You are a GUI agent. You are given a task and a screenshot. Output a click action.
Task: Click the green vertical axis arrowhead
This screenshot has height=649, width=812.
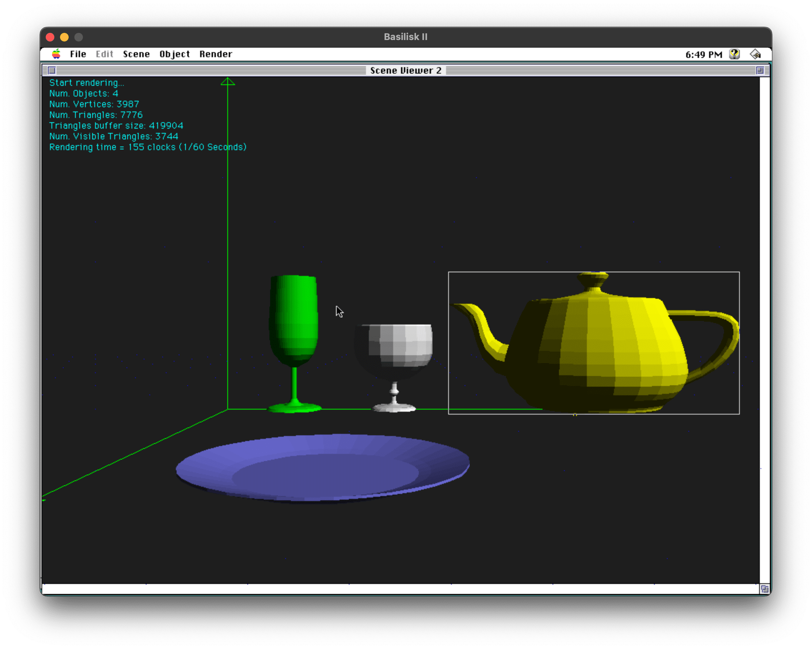pos(227,81)
